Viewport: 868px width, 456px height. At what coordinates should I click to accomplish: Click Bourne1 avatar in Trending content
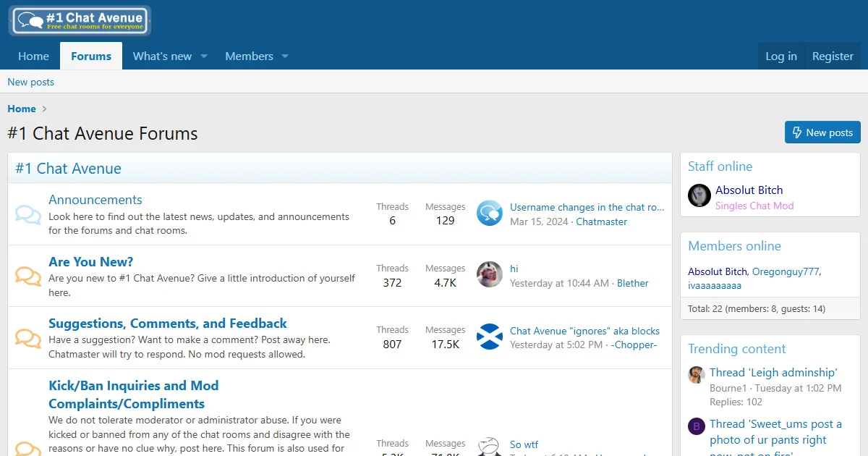(697, 374)
